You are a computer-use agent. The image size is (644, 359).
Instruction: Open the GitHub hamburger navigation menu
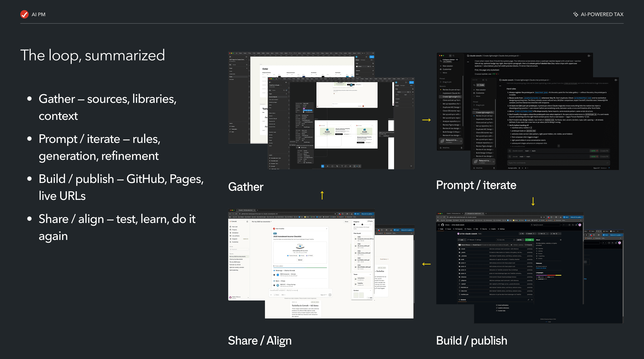pos(439,225)
